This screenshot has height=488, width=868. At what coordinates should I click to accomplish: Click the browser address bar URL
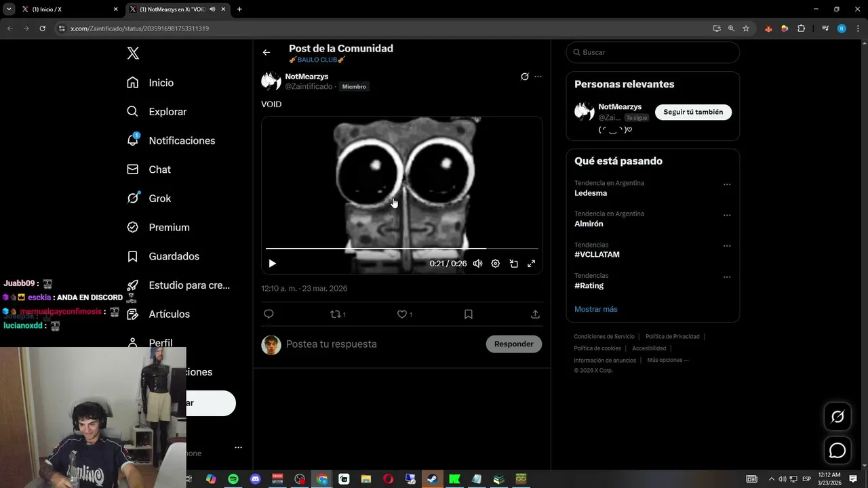(x=140, y=28)
